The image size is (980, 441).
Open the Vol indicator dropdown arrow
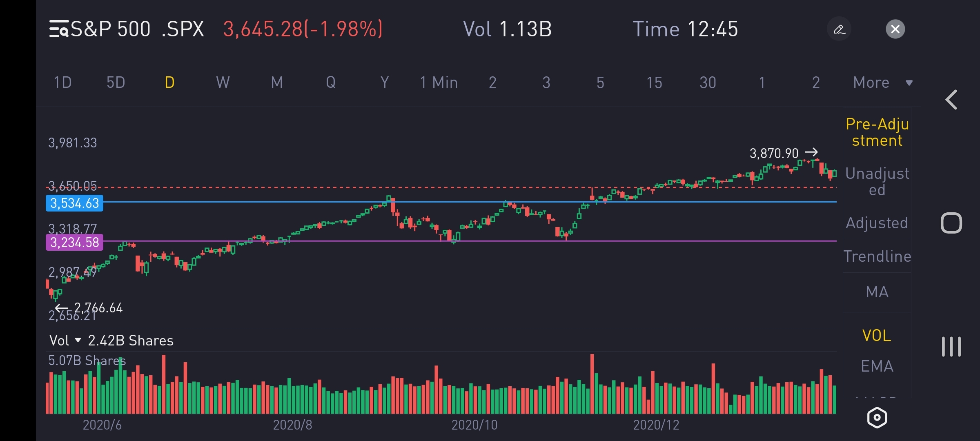click(x=78, y=340)
